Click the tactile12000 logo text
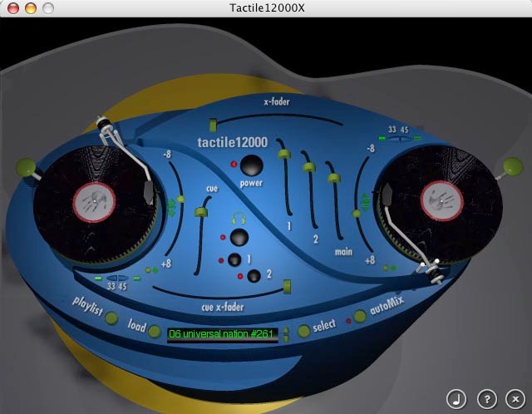Viewport: 532px width, 414px height. click(233, 142)
